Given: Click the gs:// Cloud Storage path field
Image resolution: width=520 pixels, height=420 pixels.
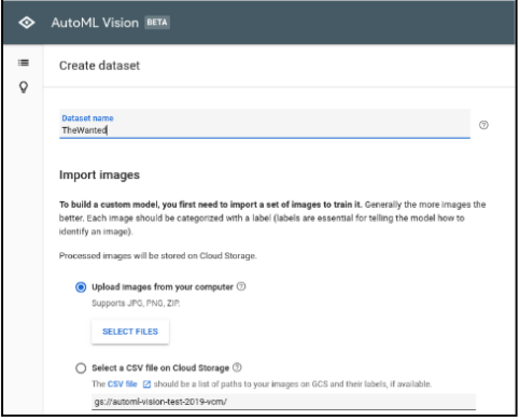Looking at the screenshot, I should click(x=284, y=402).
